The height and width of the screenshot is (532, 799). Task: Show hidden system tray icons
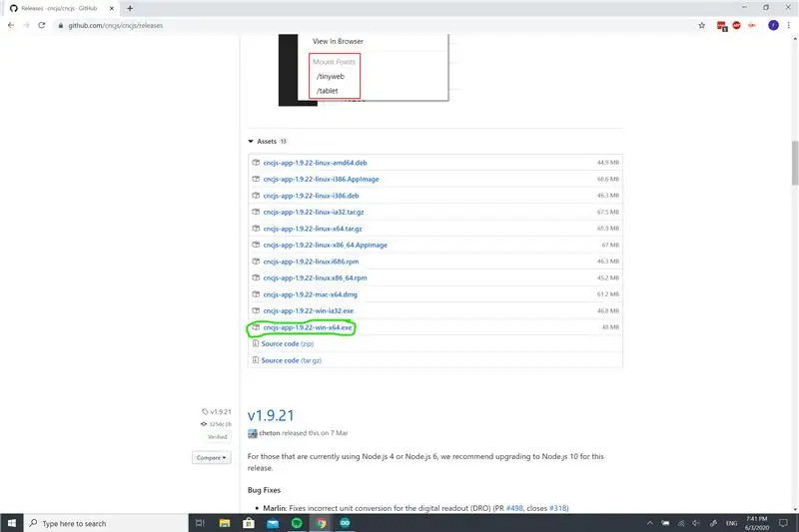[650, 523]
